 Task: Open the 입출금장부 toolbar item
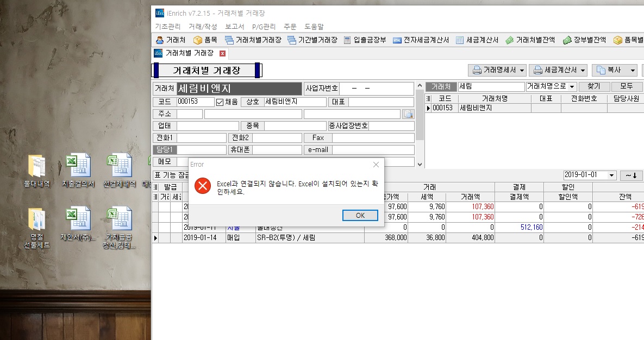point(365,40)
